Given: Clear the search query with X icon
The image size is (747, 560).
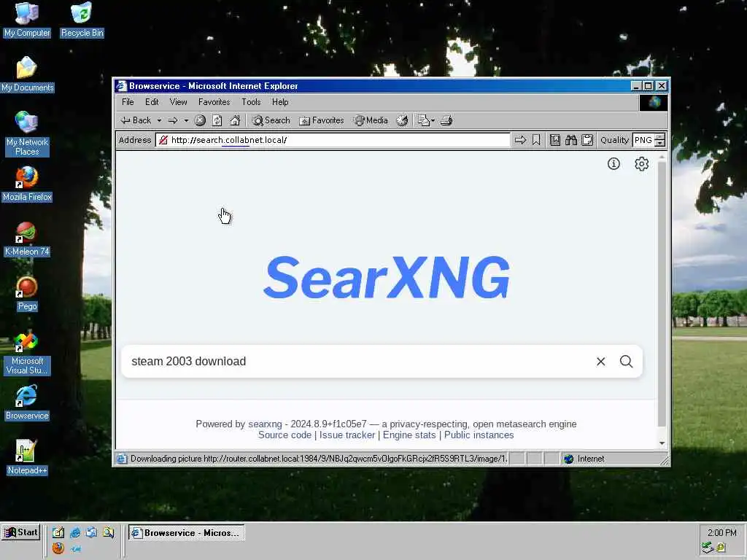Looking at the screenshot, I should [601, 362].
